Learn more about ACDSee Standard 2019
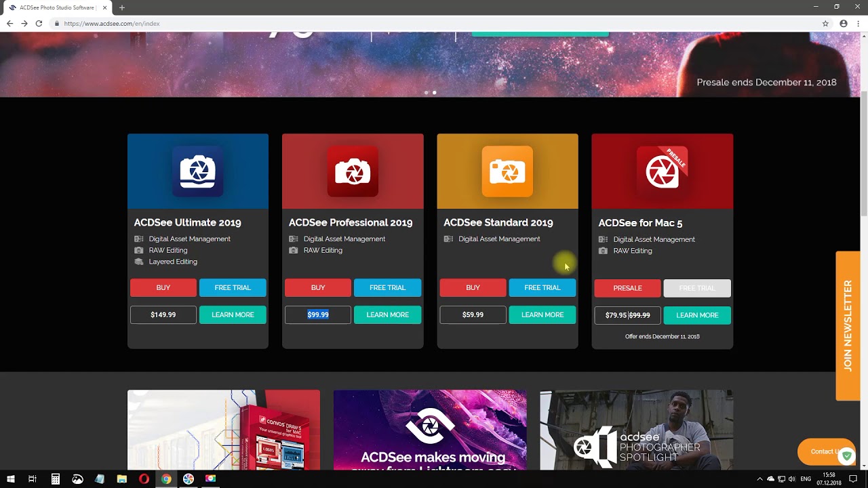Image resolution: width=868 pixels, height=488 pixels. click(x=542, y=314)
